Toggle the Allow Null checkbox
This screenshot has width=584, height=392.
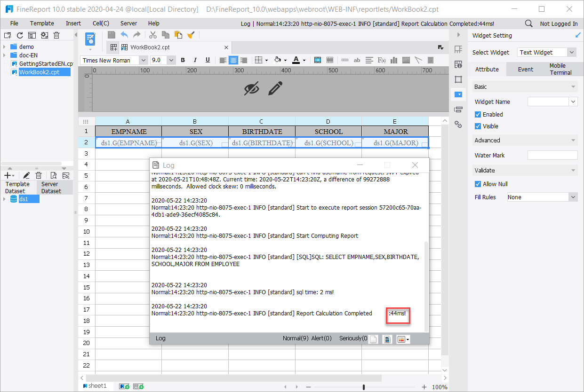pyautogui.click(x=478, y=184)
